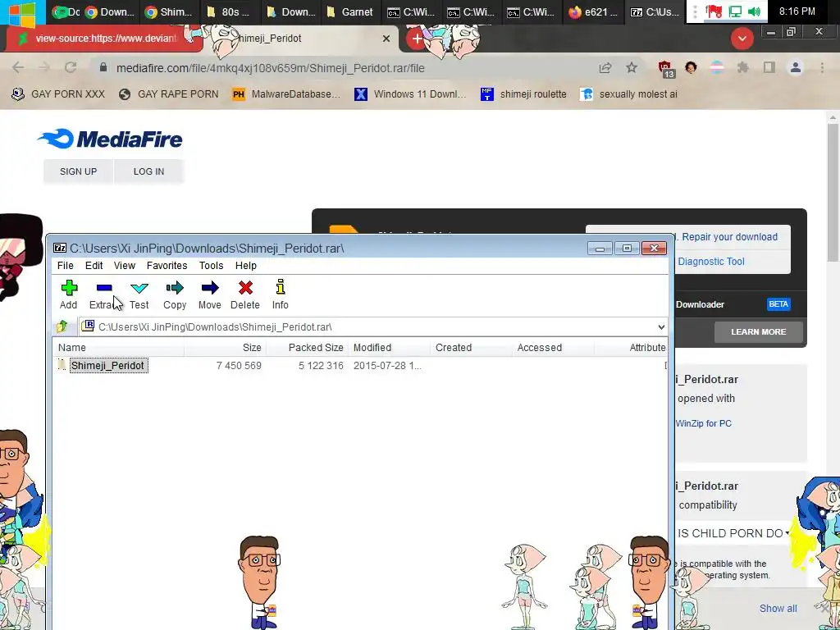The height and width of the screenshot is (630, 840).
Task: Open the MalwareDatabase bookmark
Action: point(286,94)
